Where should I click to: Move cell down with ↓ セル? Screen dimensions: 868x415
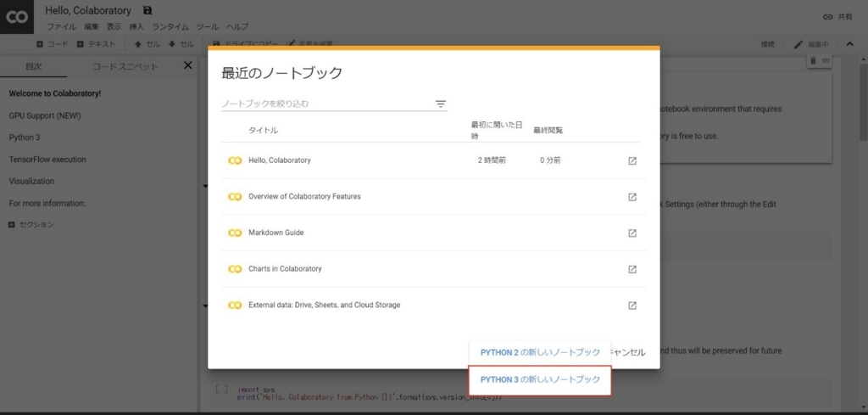click(x=181, y=44)
